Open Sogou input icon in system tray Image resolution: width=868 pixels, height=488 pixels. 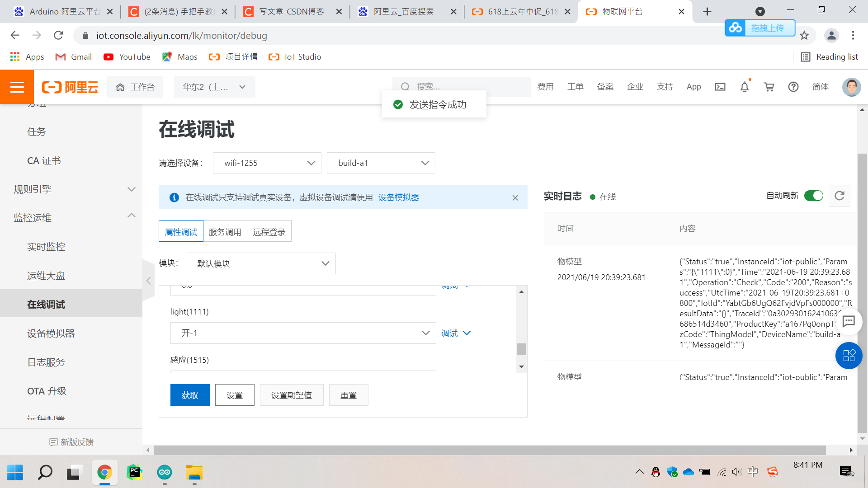[773, 472]
